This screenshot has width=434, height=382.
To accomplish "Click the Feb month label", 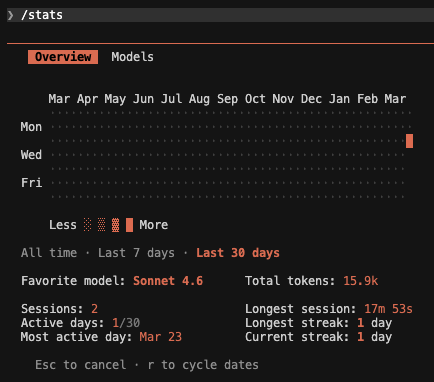I will tap(367, 99).
